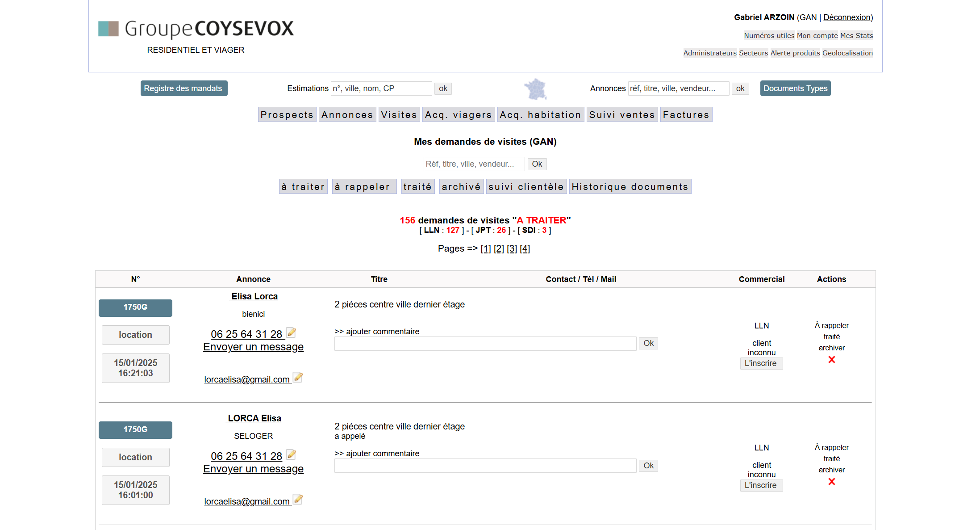Mark second request as archiver
Image resolution: width=980 pixels, height=530 pixels.
831,470
